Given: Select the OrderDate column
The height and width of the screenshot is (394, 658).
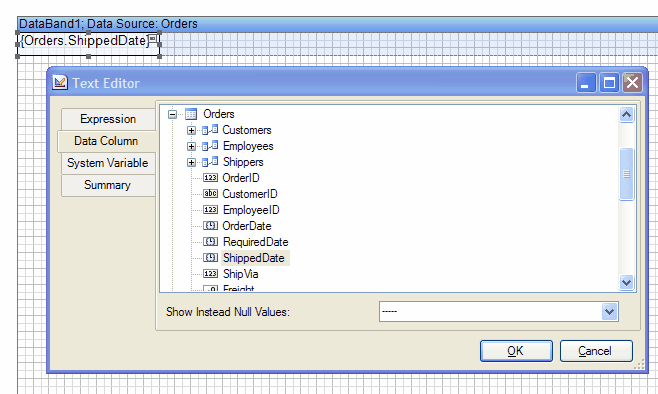Looking at the screenshot, I should coord(247,226).
